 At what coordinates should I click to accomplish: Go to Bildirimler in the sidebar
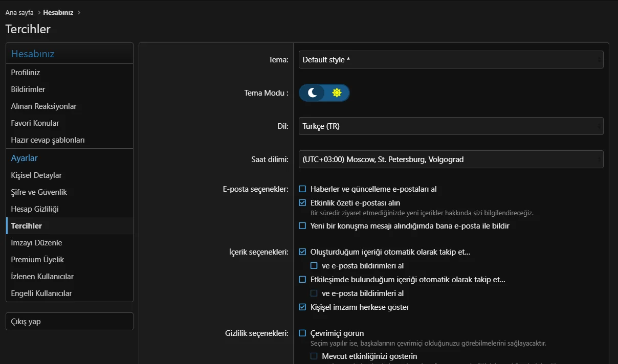[x=28, y=89]
